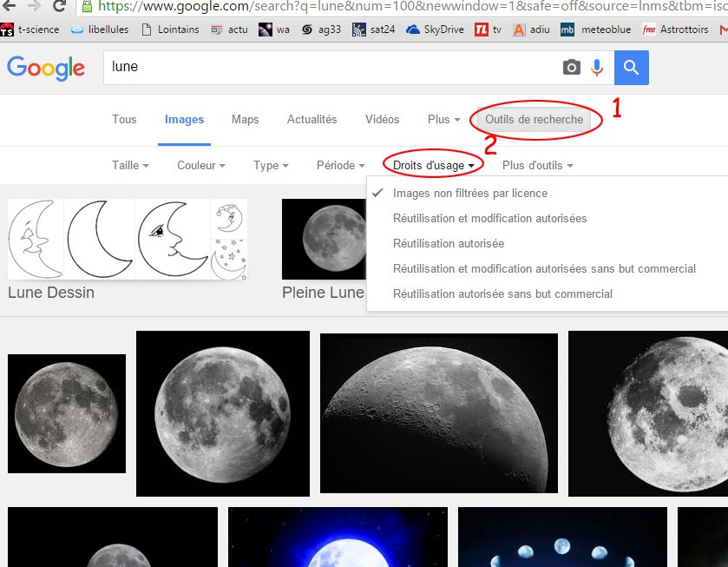Click the green padlock security icon
Viewport: 728px width, 567px height.
(87, 6)
